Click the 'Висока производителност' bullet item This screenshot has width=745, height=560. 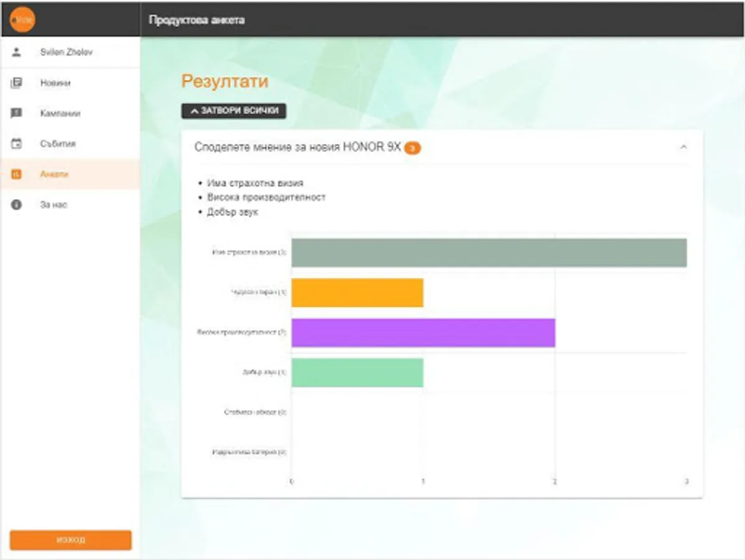tap(266, 197)
